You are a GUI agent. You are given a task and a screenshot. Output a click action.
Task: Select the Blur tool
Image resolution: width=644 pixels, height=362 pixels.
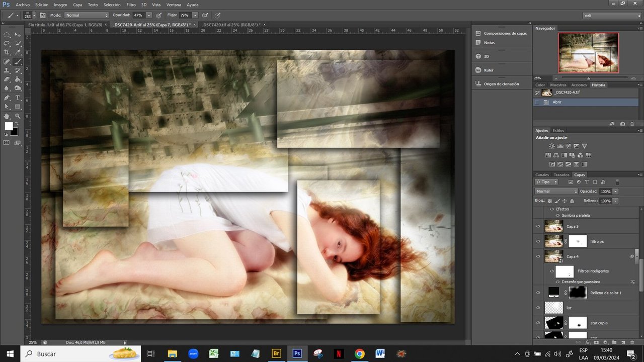click(x=7, y=88)
